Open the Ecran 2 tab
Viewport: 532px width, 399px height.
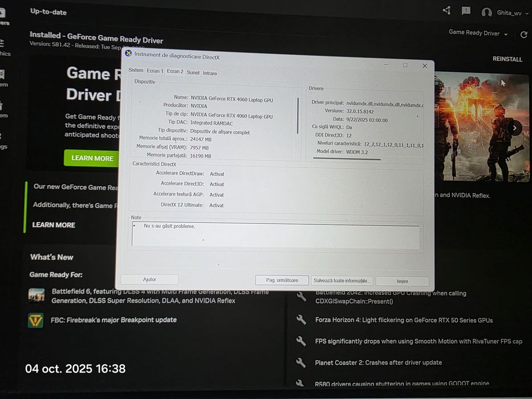coord(174,71)
